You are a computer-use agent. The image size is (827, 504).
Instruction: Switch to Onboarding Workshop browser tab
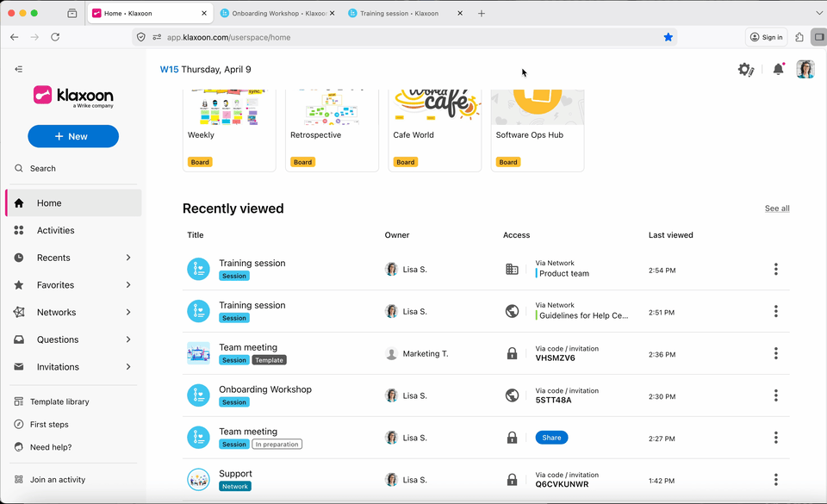click(277, 13)
